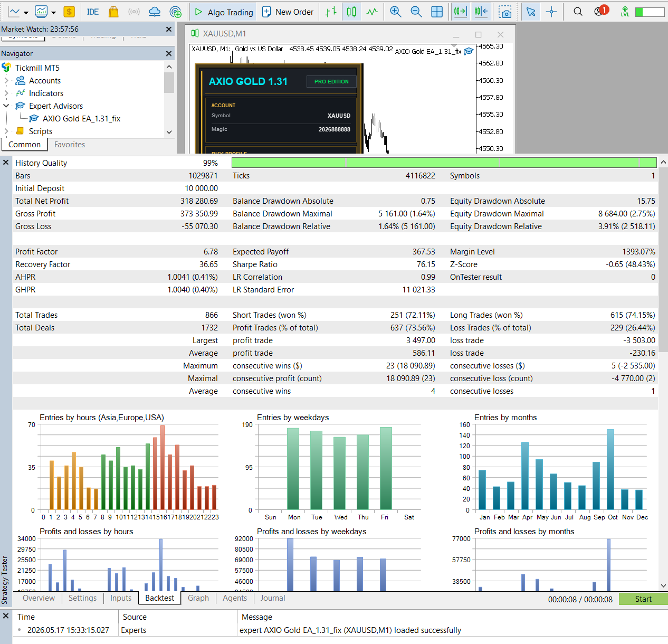The width and height of the screenshot is (668, 644).
Task: Click expert hat icon on chart
Action: coord(469,51)
